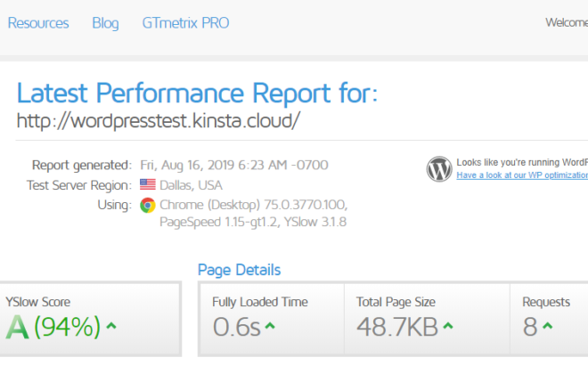Click the YSlow Score A (94%) value
Viewport: 588px width, 374px height.
[x=53, y=327]
